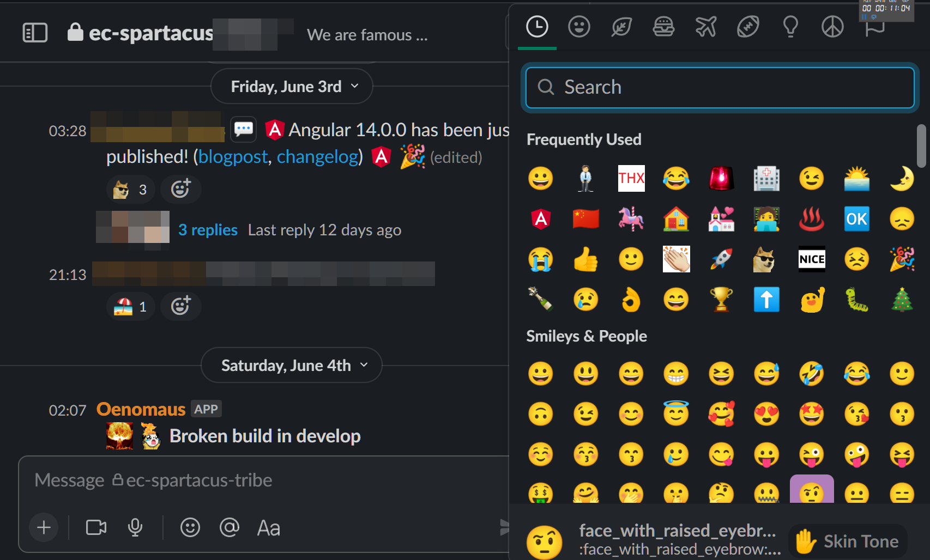Add a reaction to the 21:13 message
Image resolution: width=930 pixels, height=560 pixels.
(180, 306)
